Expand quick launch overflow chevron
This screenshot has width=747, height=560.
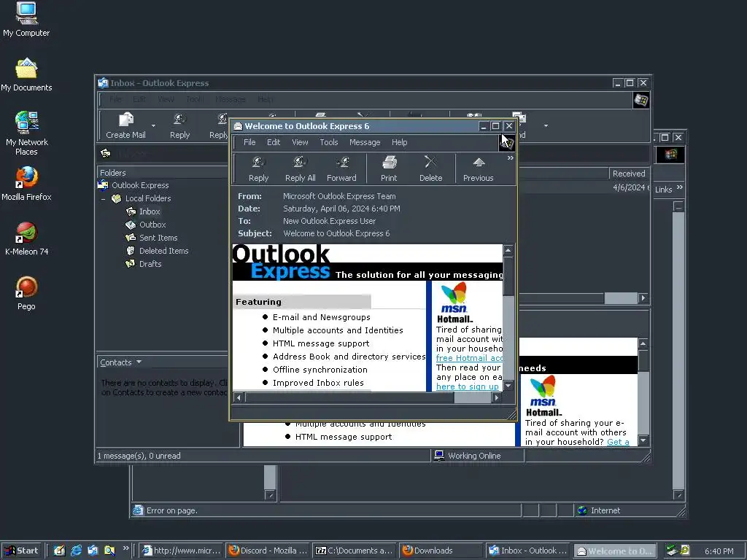point(125,548)
